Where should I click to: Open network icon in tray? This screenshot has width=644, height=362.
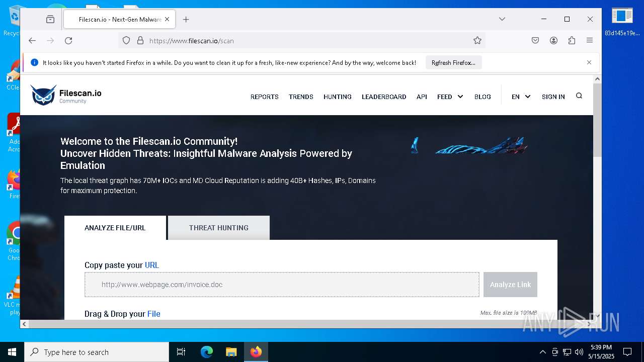[x=567, y=352]
